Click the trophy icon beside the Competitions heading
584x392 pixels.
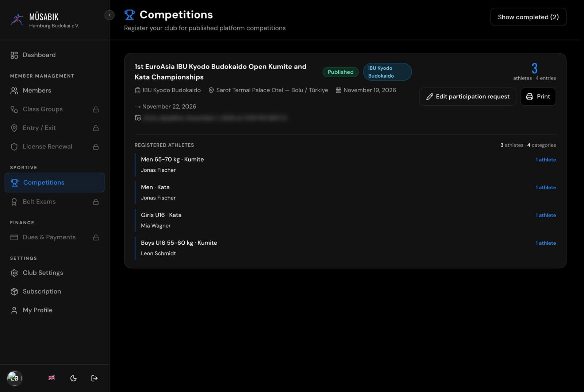coord(130,15)
